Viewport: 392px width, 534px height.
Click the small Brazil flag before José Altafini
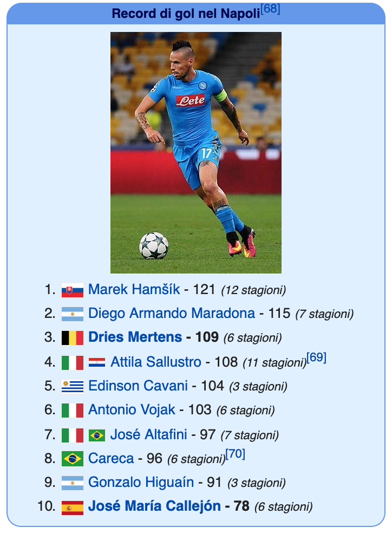(x=97, y=435)
